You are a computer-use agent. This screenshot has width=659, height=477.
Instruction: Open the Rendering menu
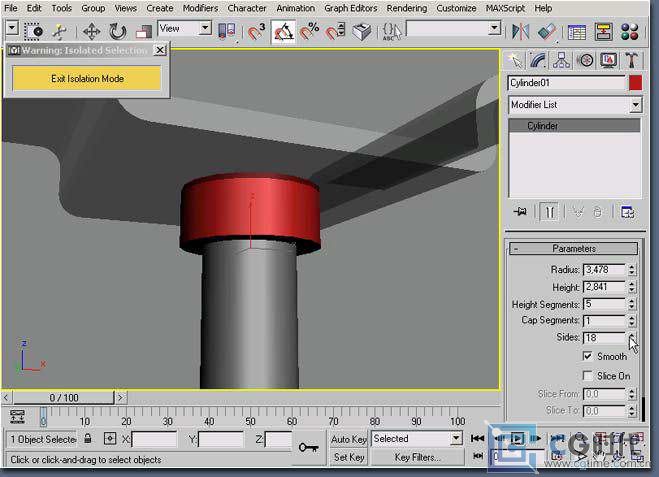406,8
